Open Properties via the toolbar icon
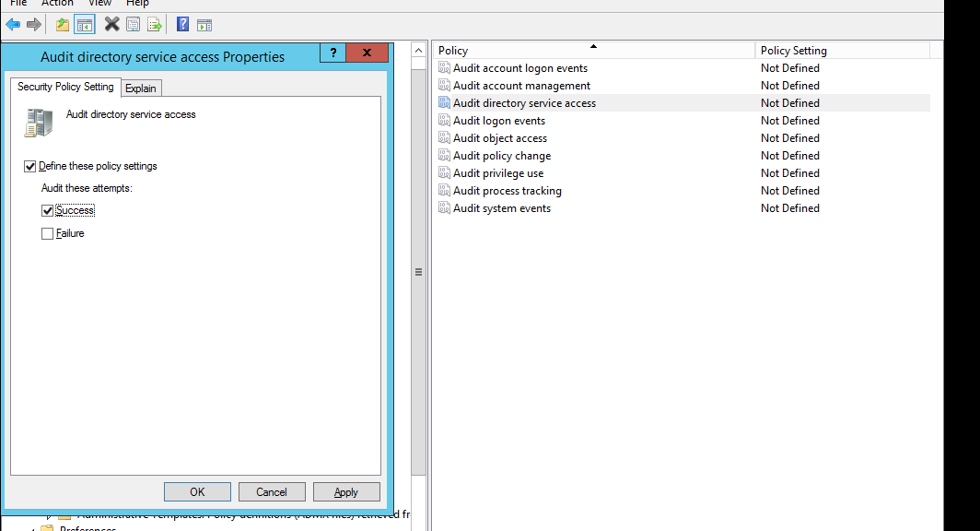Viewport: 980px width, 531px height. 134,25
